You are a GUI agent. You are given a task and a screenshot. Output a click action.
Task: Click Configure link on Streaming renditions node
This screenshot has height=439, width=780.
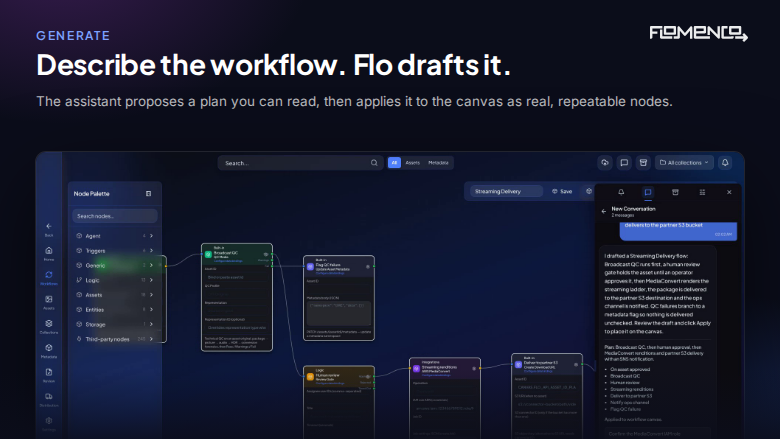[x=436, y=375]
